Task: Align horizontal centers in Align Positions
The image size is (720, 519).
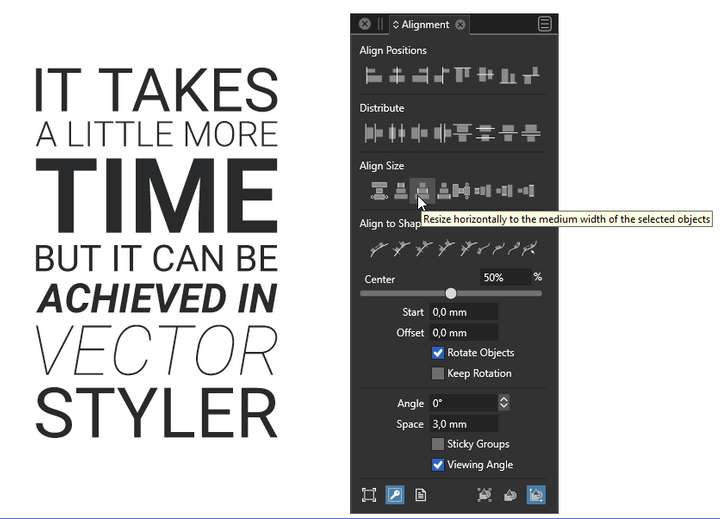Action: (397, 75)
